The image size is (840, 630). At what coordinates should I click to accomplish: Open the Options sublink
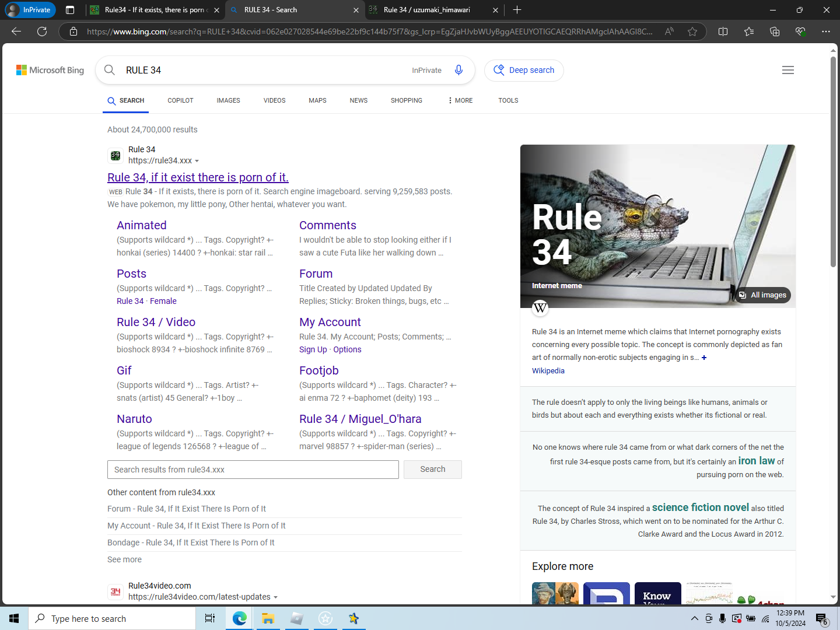pyautogui.click(x=347, y=349)
